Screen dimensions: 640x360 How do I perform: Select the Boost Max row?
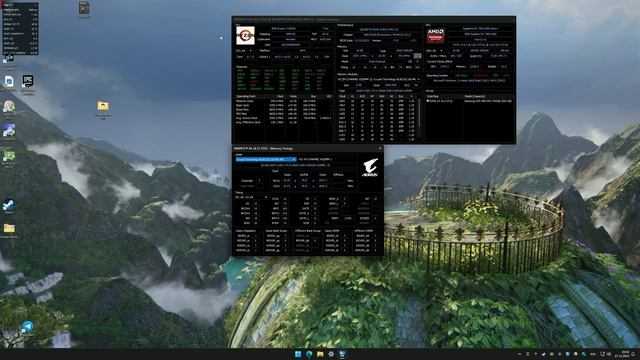point(284,109)
